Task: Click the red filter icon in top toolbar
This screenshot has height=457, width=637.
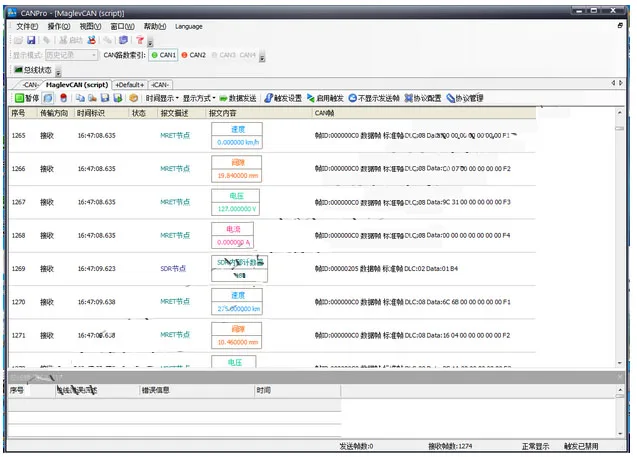Action: pos(140,40)
